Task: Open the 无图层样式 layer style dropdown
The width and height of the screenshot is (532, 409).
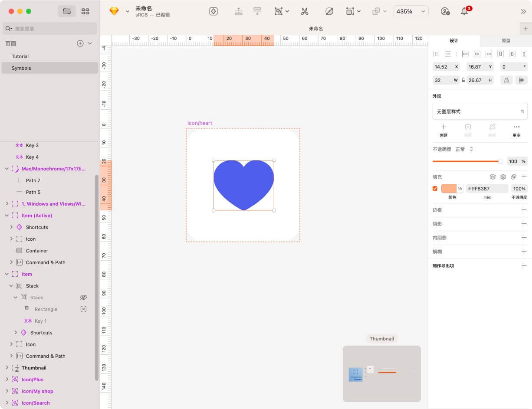Action: [x=480, y=111]
